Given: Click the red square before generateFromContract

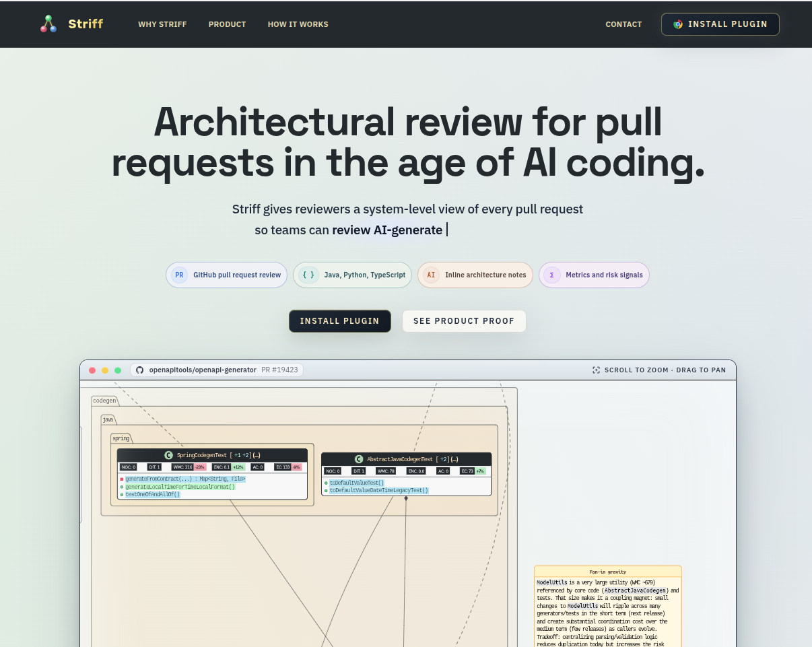Looking at the screenshot, I should pyautogui.click(x=122, y=479).
